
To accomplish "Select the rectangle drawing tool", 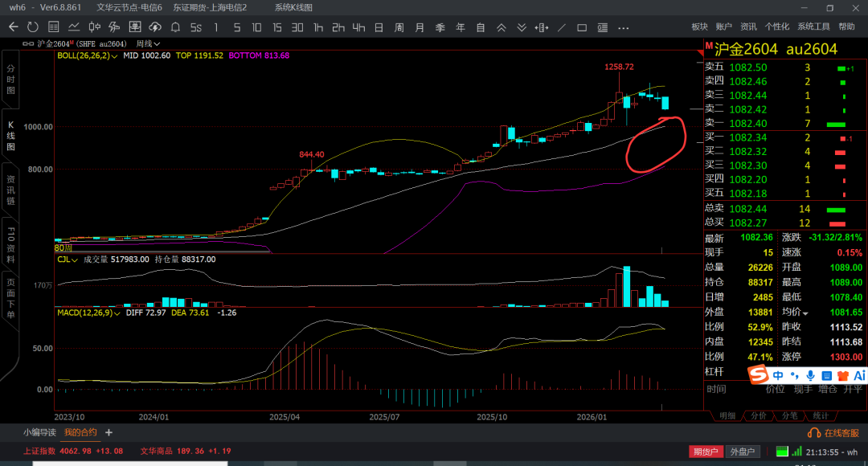I will pos(582,27).
